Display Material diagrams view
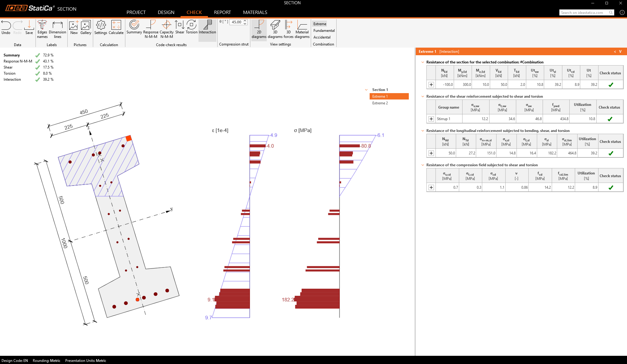 pyautogui.click(x=302, y=29)
